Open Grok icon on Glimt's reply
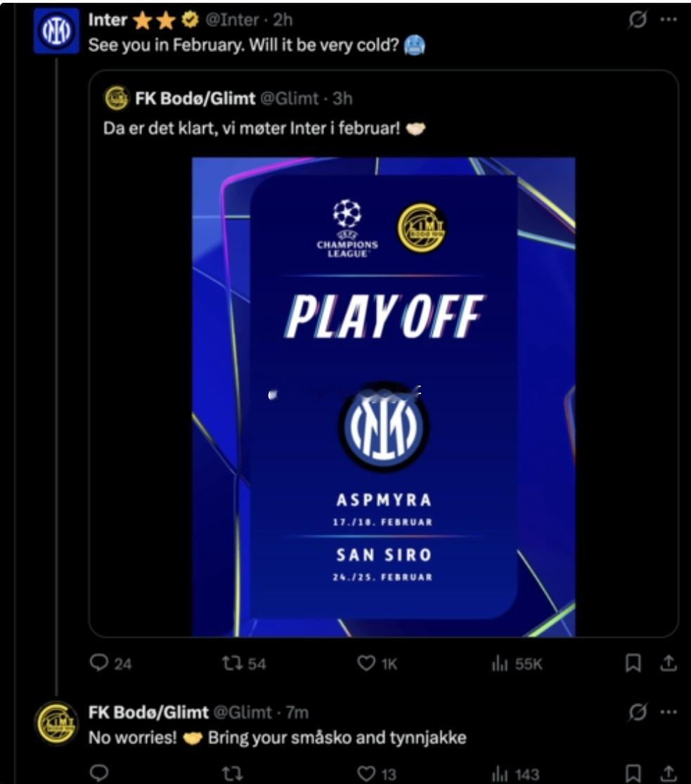 click(x=636, y=712)
